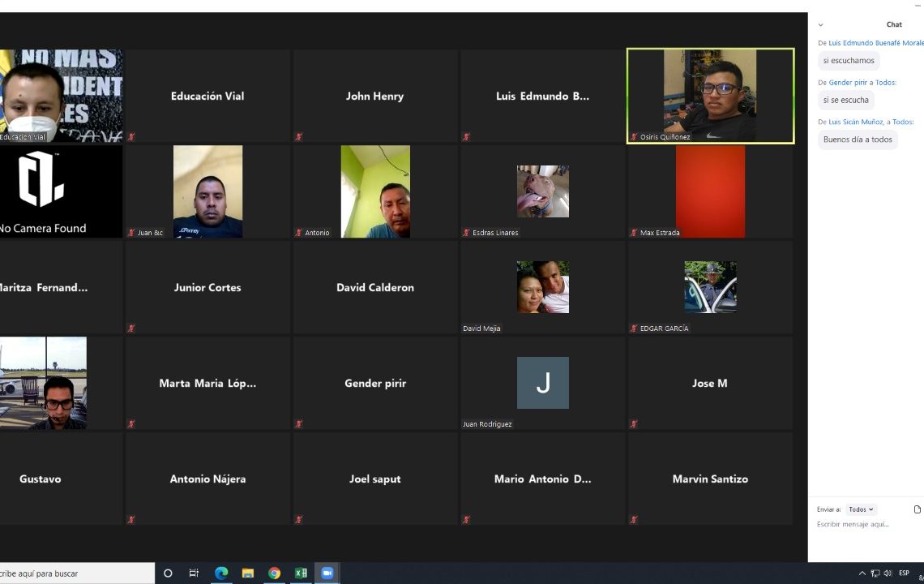Click the 'Escribir mensaje aquí' chat field
The height and width of the screenshot is (584, 924).
click(859, 525)
